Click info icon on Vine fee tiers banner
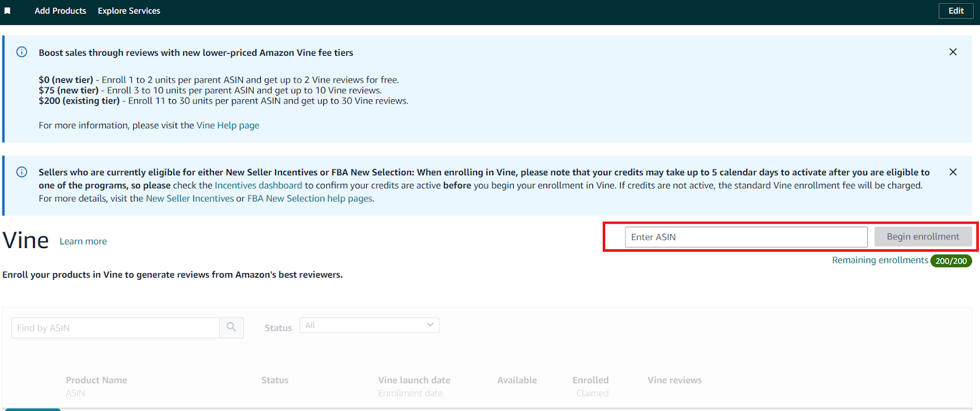This screenshot has width=980, height=411. 21,52
